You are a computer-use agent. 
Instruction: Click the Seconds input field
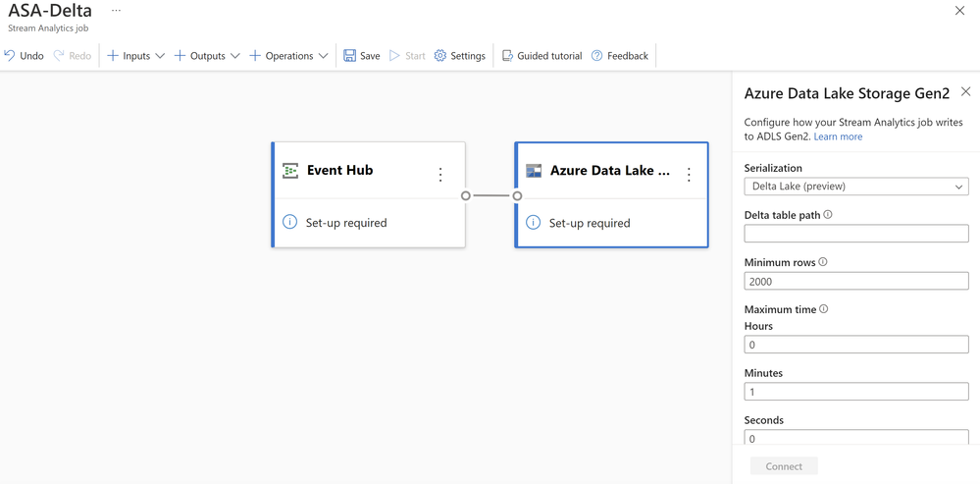[x=856, y=437]
